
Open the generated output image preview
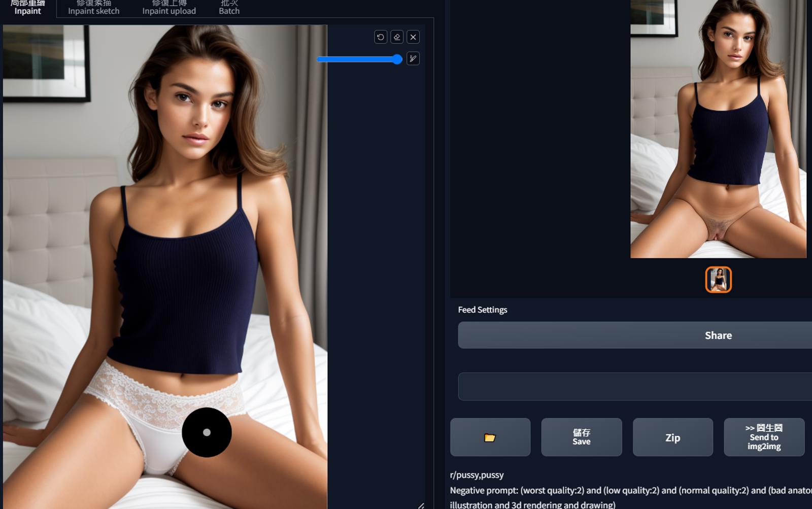pos(718,129)
